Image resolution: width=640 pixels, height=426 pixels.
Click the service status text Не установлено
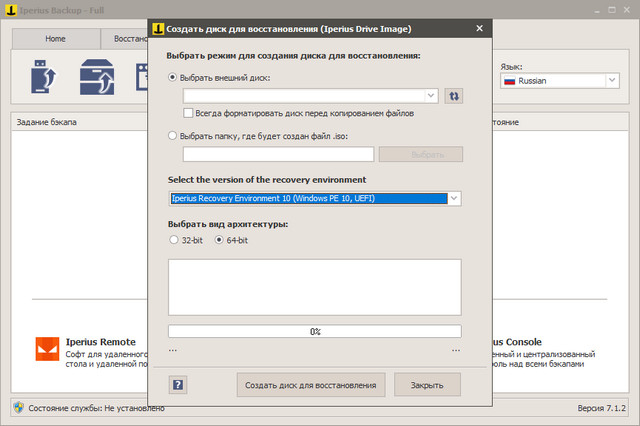coord(135,408)
